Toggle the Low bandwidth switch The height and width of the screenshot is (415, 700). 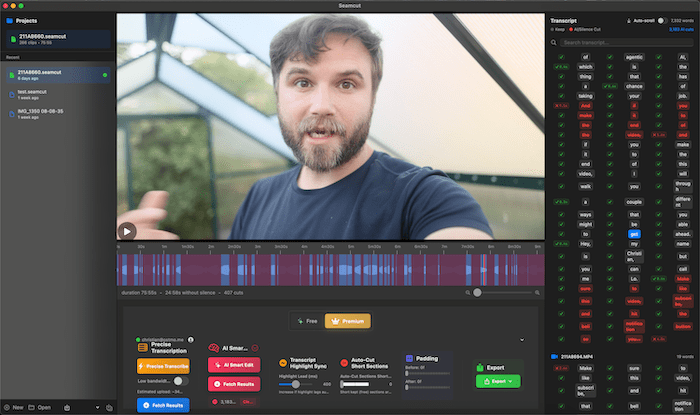180,381
